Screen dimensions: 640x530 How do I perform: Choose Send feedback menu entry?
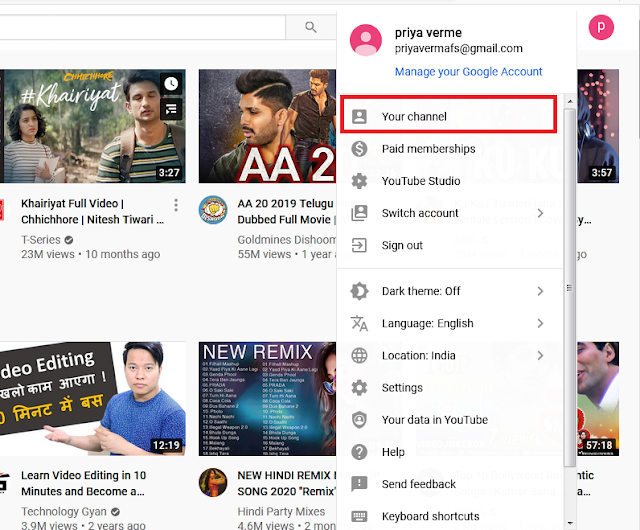[451, 484]
